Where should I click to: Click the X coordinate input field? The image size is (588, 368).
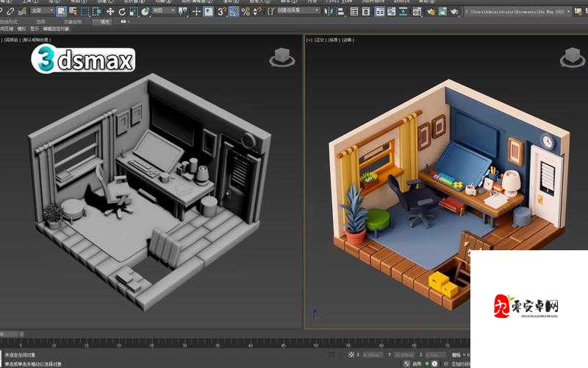(372, 355)
